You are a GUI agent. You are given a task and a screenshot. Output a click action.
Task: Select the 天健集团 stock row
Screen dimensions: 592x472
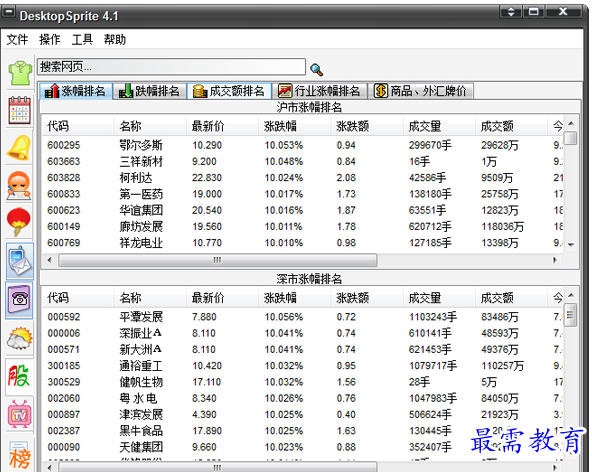tap(302, 447)
